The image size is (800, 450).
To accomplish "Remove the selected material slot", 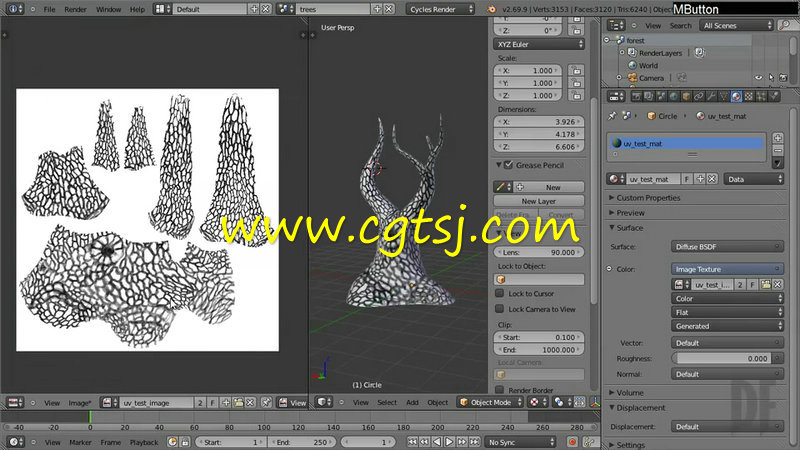I will coord(778,151).
